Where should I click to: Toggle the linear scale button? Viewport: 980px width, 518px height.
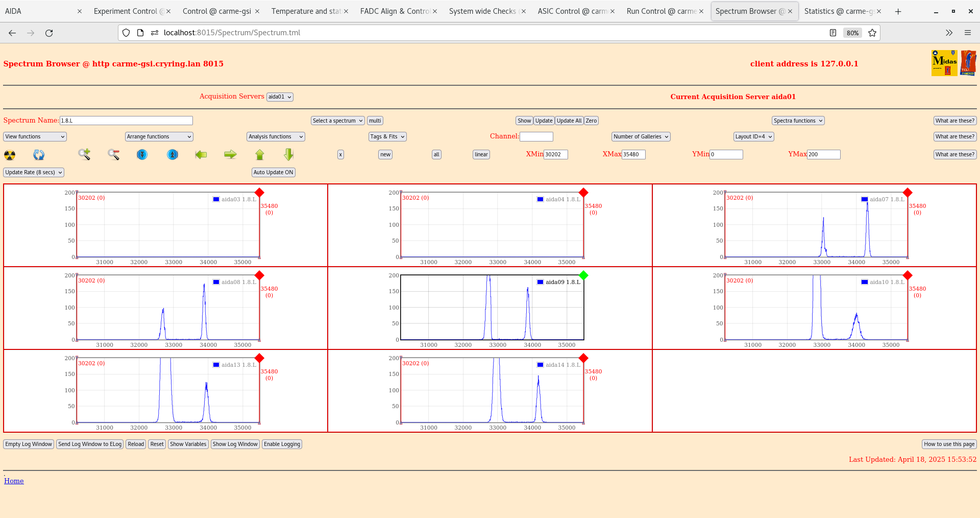point(481,154)
